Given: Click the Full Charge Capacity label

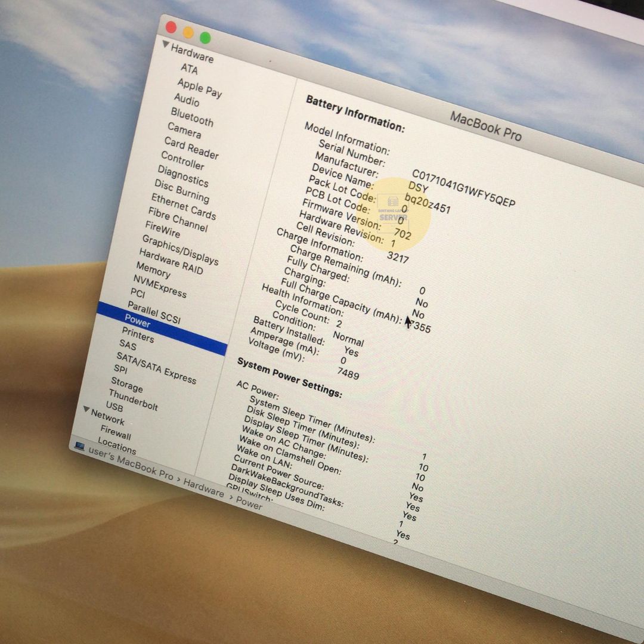Looking at the screenshot, I should [340, 301].
